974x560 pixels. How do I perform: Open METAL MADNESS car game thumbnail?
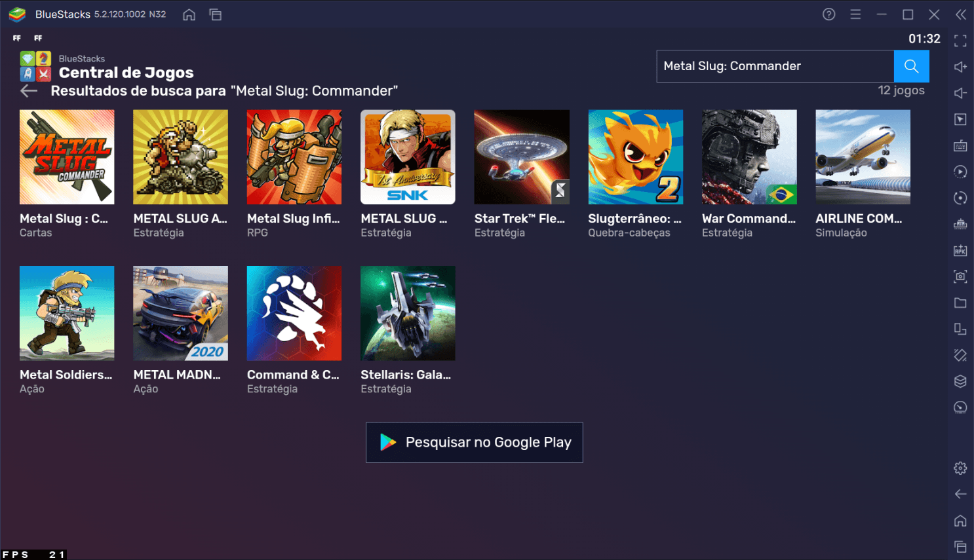pyautogui.click(x=181, y=313)
